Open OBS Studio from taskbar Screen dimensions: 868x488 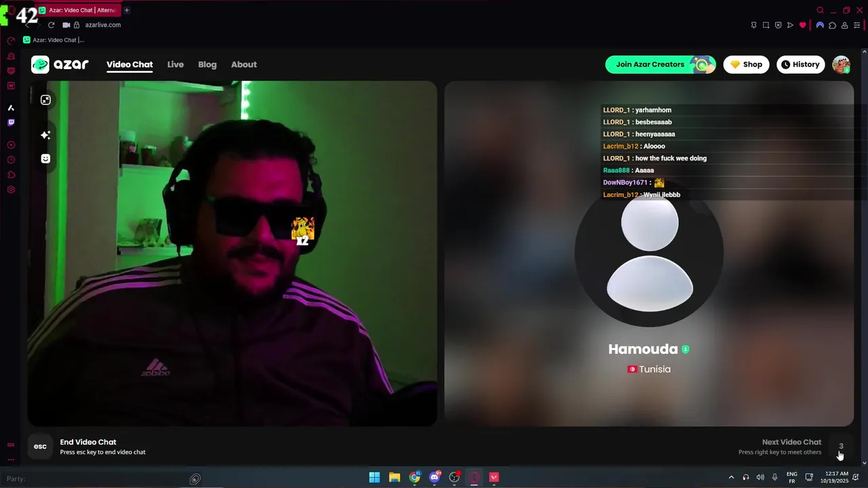click(454, 477)
